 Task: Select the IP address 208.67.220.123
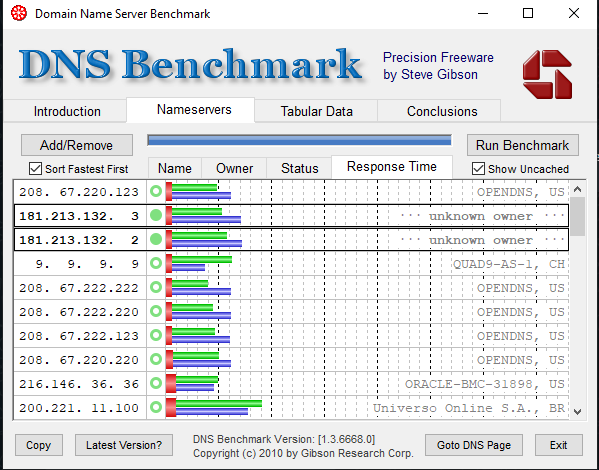[x=79, y=192]
